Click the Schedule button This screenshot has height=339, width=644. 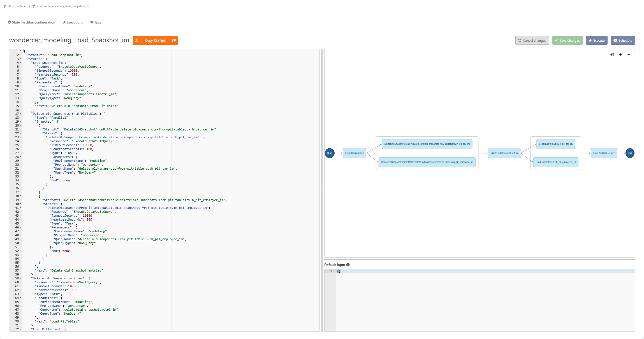[623, 40]
